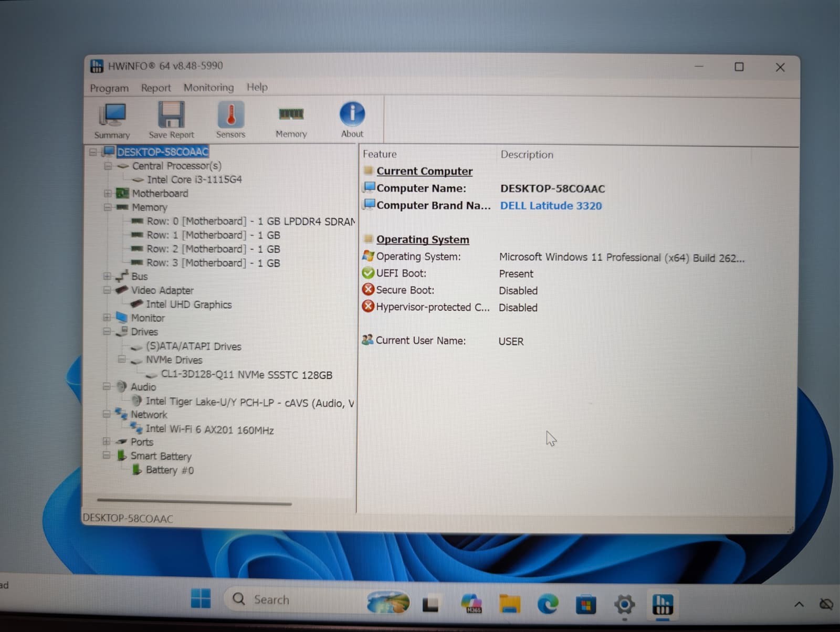
Task: Collapse the Audio tree node
Action: (107, 387)
